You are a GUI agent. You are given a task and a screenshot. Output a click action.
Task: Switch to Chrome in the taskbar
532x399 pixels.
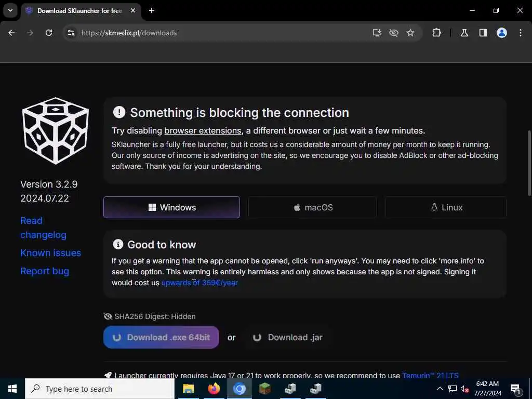239,389
